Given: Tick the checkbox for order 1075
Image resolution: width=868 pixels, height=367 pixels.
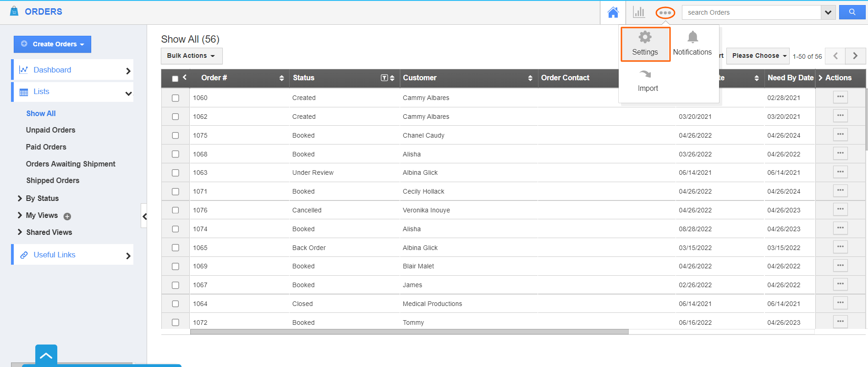Looking at the screenshot, I should (x=175, y=135).
